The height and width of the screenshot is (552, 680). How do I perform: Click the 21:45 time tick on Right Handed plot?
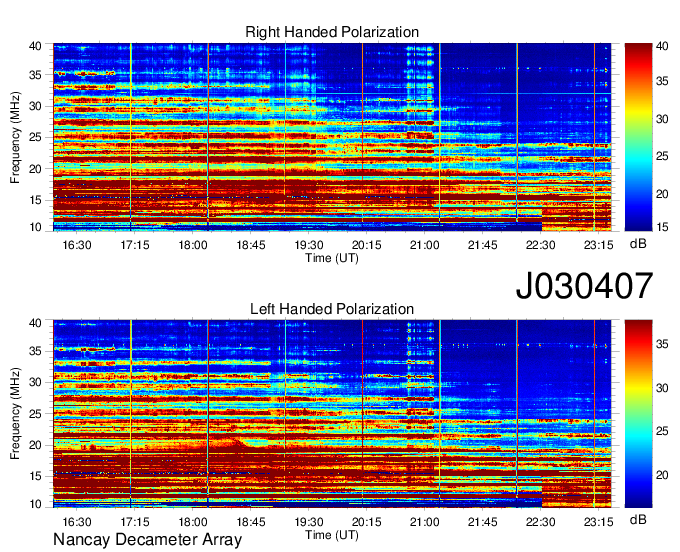click(x=483, y=245)
